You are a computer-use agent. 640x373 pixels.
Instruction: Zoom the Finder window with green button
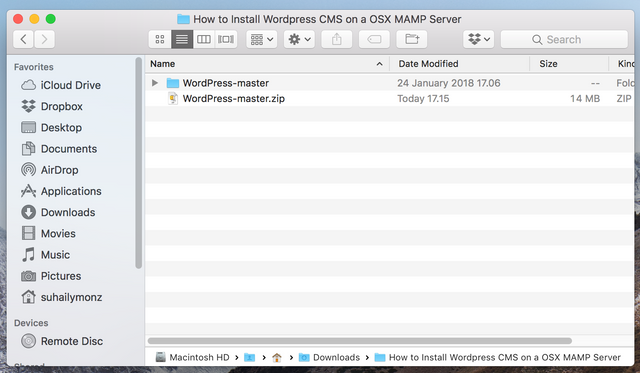tap(51, 19)
